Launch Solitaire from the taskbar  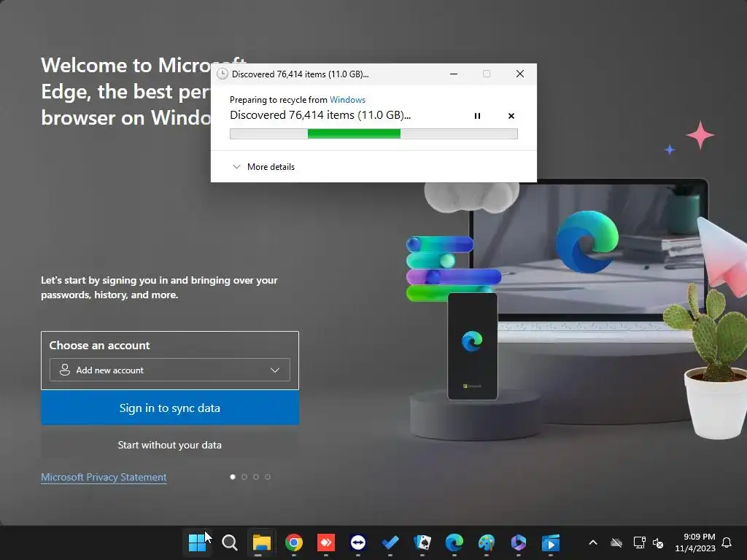coord(422,542)
